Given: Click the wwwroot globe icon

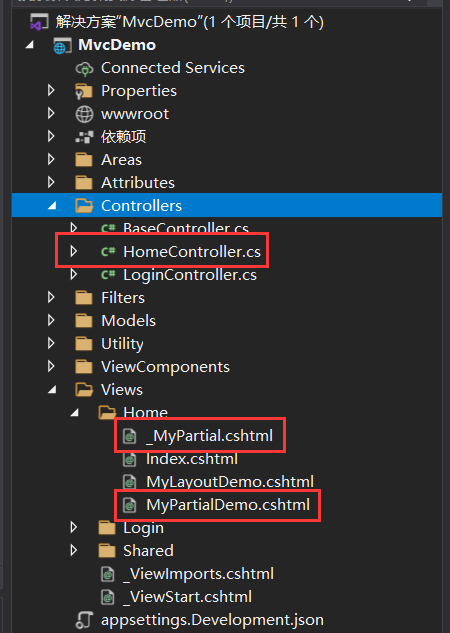Looking at the screenshot, I should (84, 114).
